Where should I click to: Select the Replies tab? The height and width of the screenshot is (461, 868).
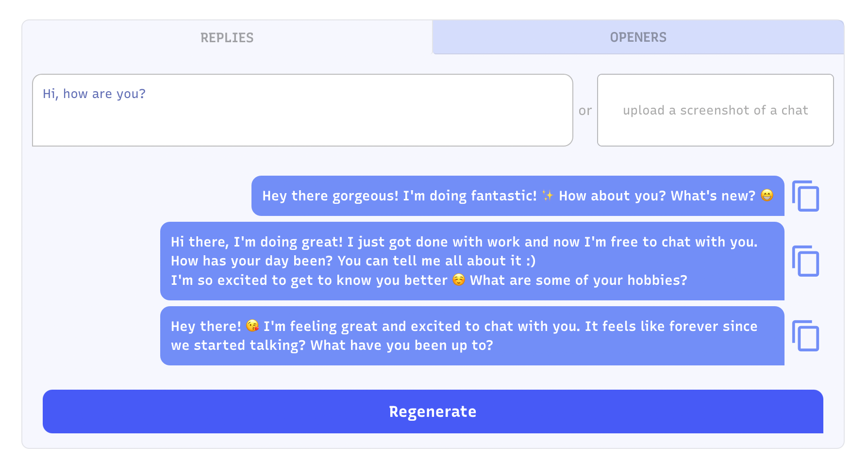227,37
